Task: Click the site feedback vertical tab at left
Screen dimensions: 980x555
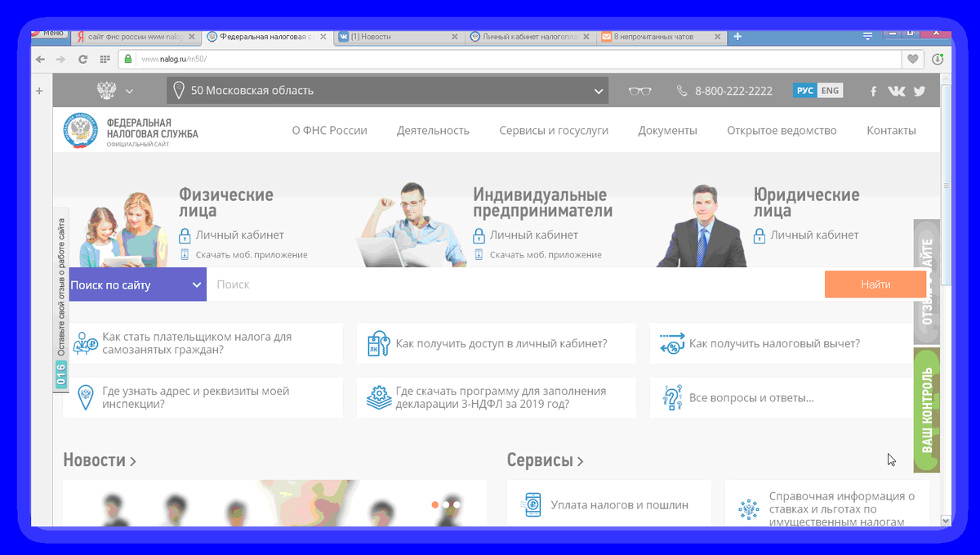Action: [x=61, y=300]
